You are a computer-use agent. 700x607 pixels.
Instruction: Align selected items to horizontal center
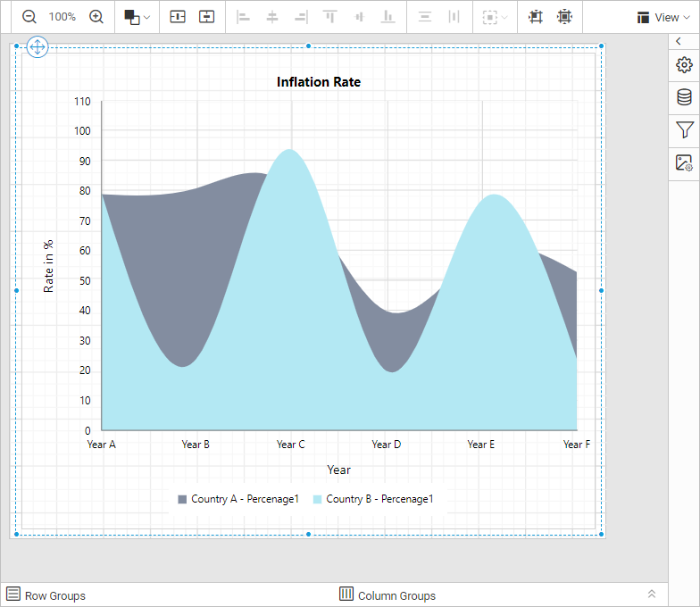271,17
